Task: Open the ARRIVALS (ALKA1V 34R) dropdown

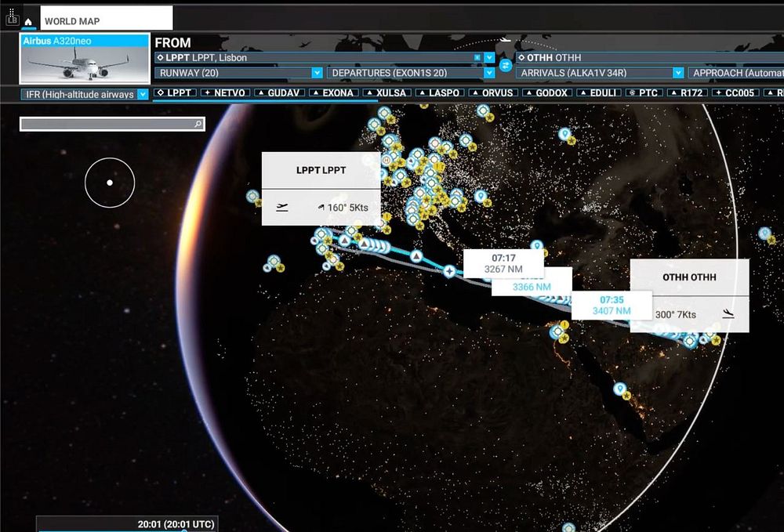Action: (600, 73)
